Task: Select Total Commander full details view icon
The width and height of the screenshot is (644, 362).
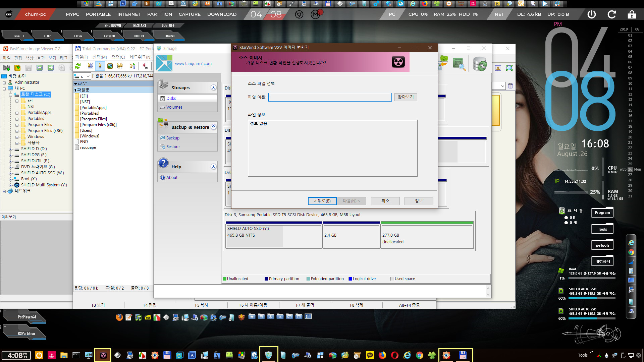Action: [100, 66]
